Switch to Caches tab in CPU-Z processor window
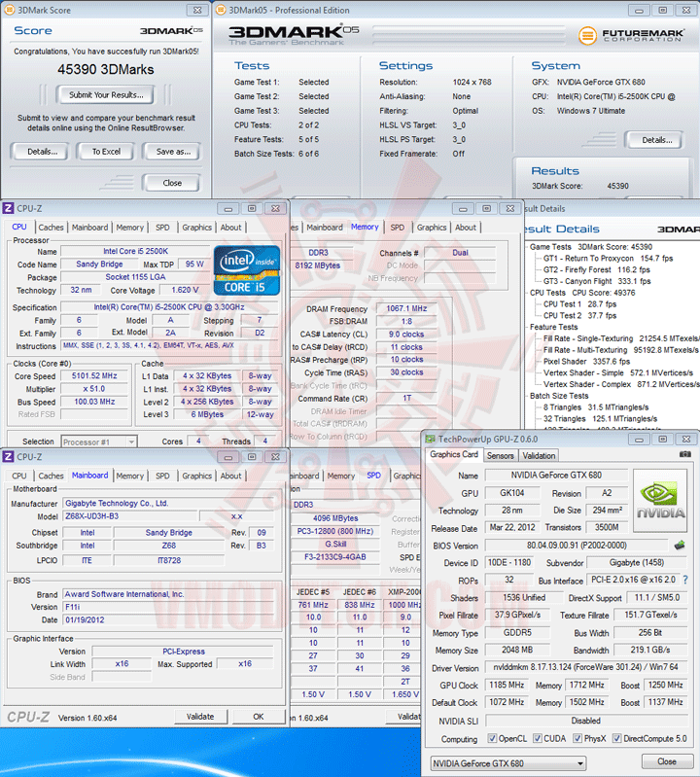 coord(51,228)
